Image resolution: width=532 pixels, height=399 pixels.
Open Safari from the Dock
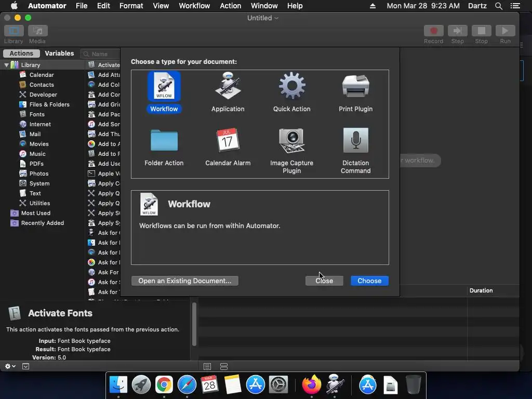tap(187, 385)
